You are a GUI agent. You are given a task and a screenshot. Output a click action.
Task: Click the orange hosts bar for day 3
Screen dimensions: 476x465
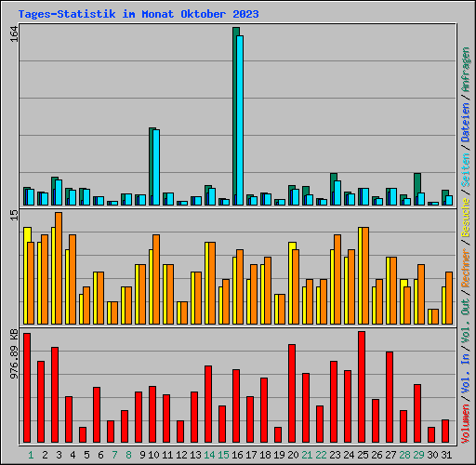pyautogui.click(x=59, y=269)
